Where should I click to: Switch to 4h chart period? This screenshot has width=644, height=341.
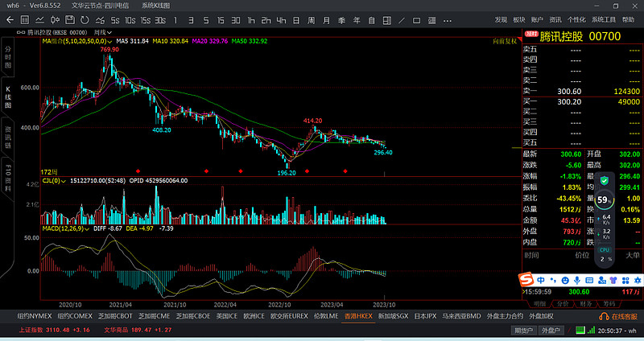click(x=281, y=20)
